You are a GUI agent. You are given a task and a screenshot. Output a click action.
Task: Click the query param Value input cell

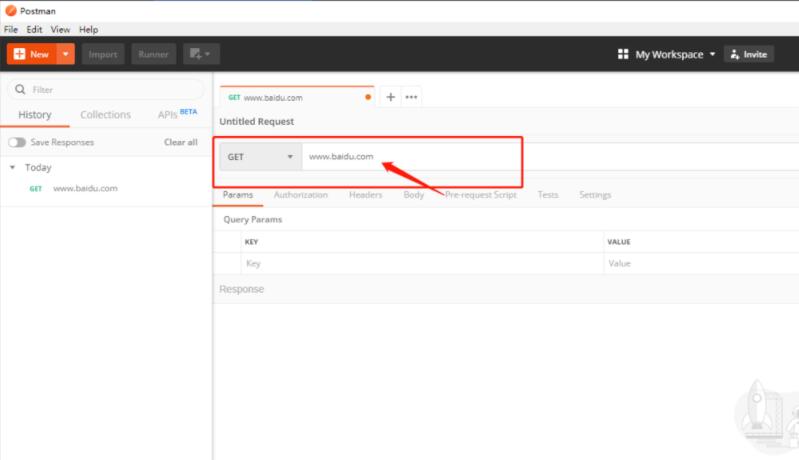702,263
